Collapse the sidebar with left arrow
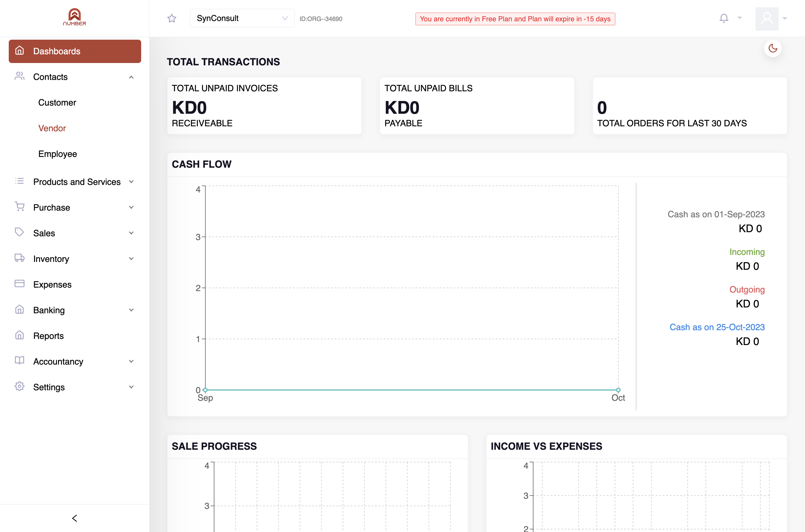The width and height of the screenshot is (805, 532). (75, 518)
